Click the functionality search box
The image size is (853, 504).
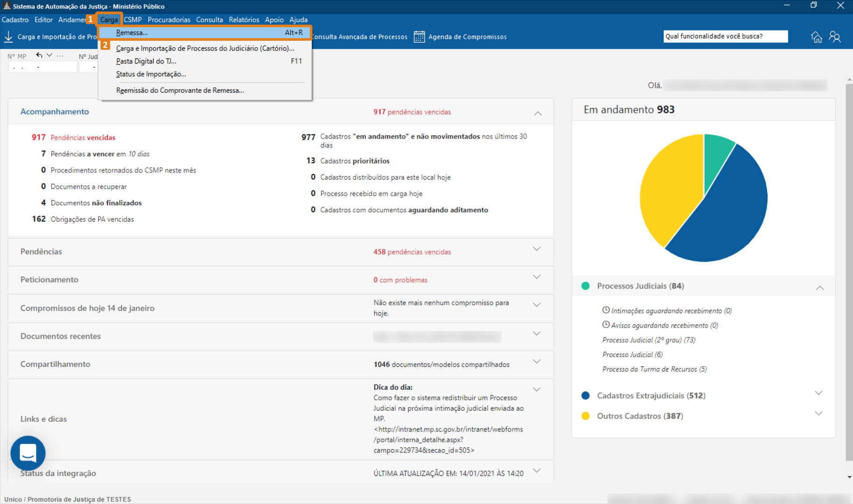coord(725,36)
